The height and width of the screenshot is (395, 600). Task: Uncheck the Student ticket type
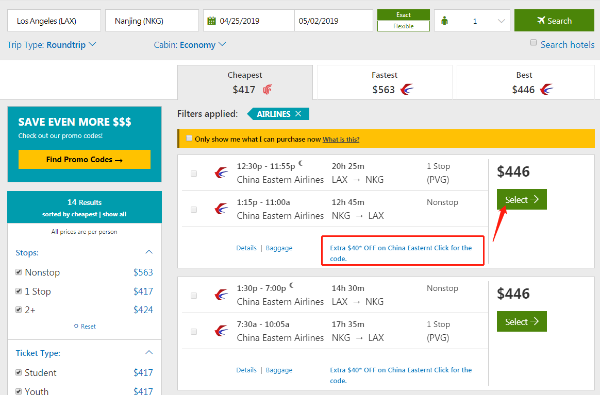[x=18, y=372]
